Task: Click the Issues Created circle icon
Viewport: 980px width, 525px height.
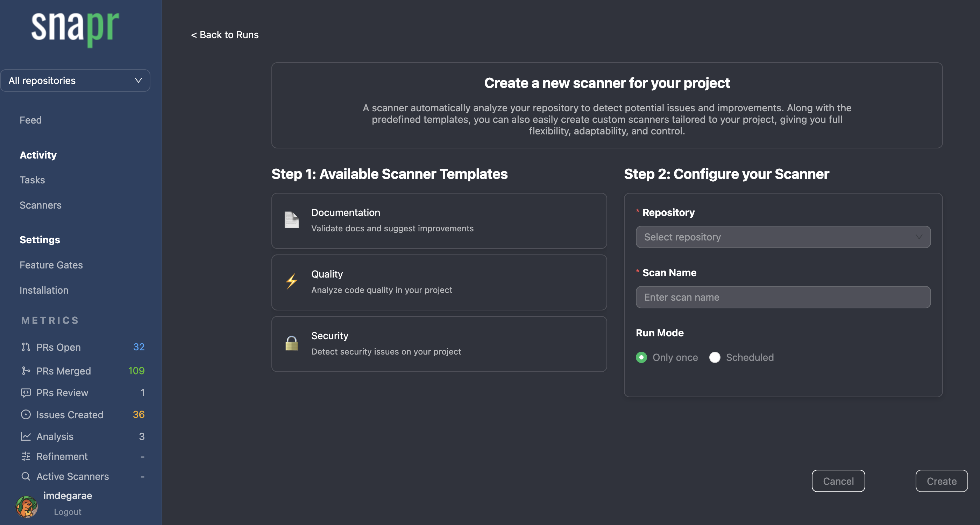Action: pos(26,415)
